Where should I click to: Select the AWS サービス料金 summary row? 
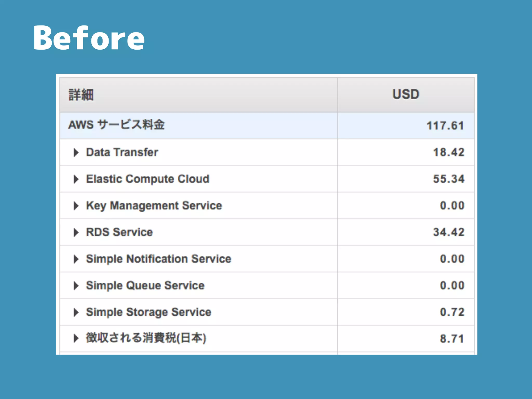point(116,125)
